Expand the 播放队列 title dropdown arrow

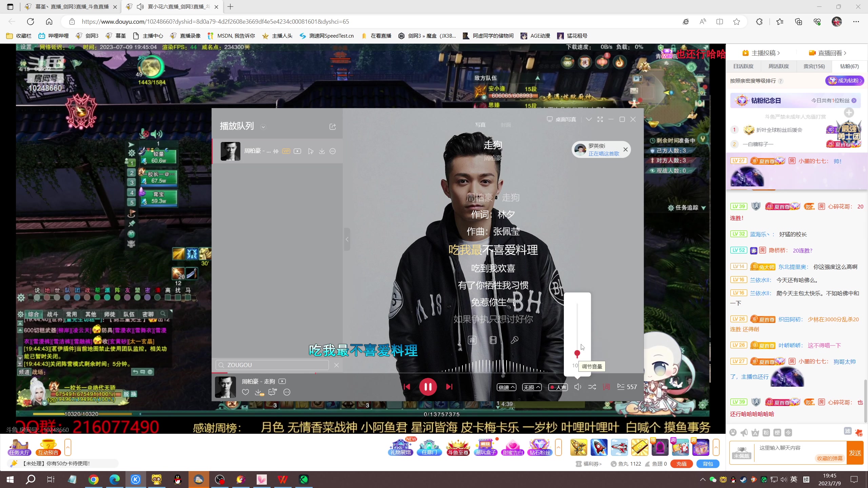263,127
